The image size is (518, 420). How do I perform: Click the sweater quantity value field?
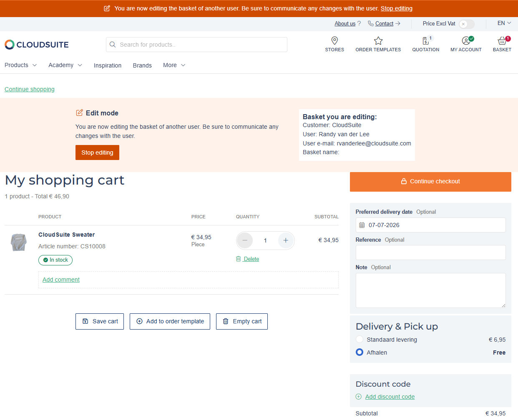click(265, 240)
